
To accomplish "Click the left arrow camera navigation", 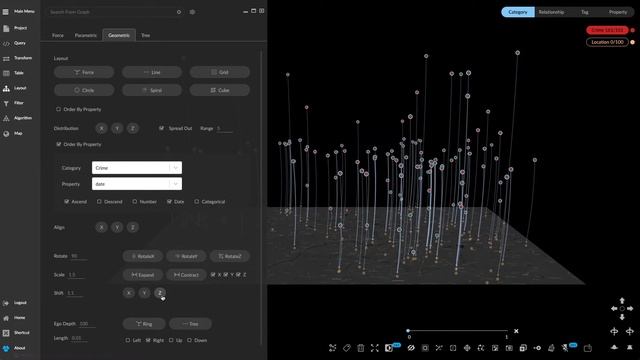I will pyautogui.click(x=614, y=309).
